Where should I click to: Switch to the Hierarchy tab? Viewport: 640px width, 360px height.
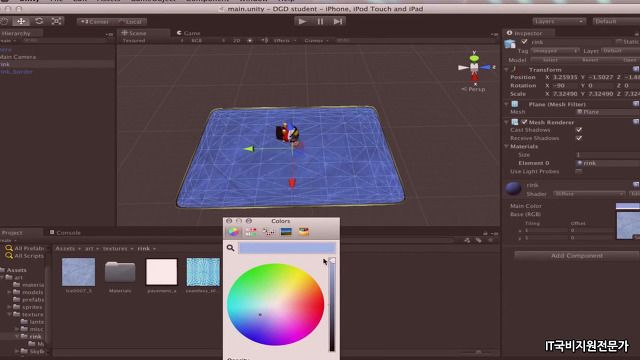pyautogui.click(x=16, y=33)
